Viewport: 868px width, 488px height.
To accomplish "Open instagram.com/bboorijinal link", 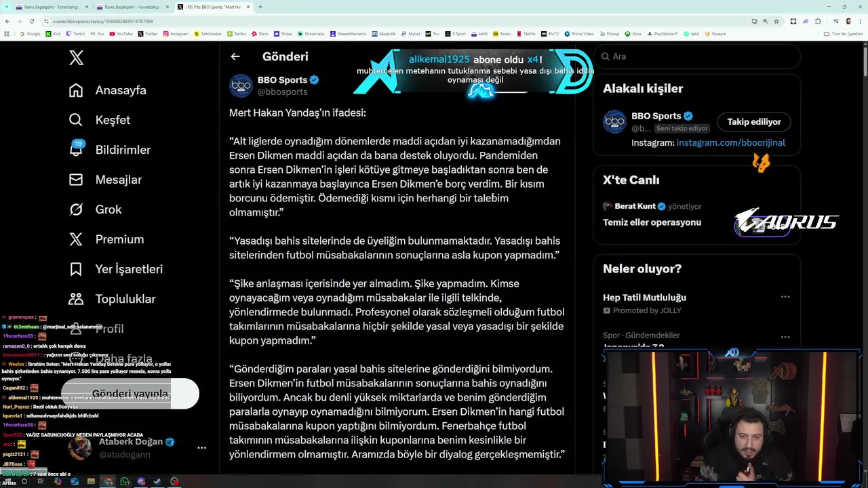I will pos(730,143).
